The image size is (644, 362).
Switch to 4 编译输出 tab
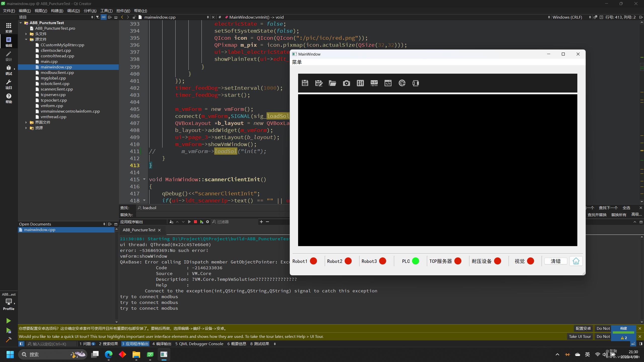[162, 344]
